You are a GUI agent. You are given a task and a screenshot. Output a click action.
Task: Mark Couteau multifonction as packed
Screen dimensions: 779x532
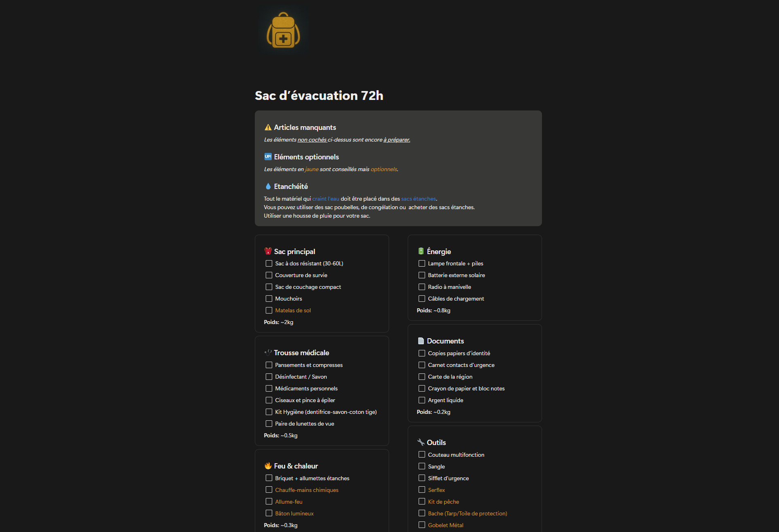(422, 455)
